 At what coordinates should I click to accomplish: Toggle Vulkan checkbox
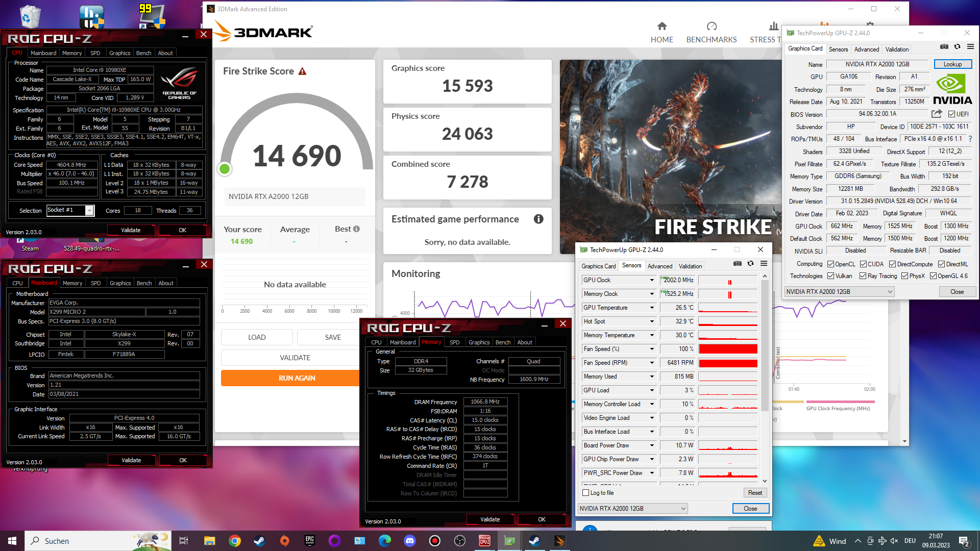click(830, 276)
